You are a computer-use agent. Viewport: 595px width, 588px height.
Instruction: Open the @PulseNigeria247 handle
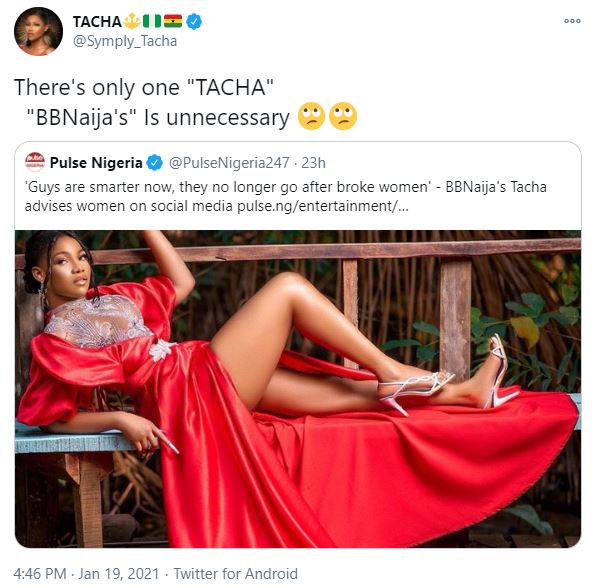click(229, 163)
